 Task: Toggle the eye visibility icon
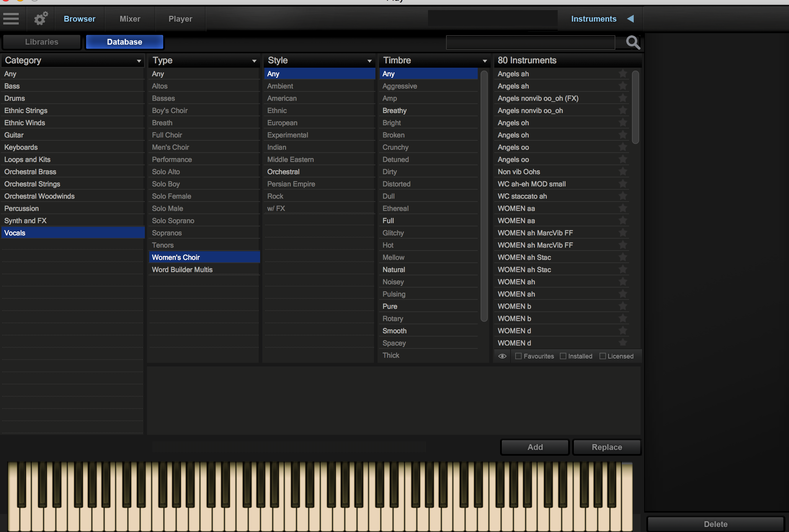click(502, 356)
